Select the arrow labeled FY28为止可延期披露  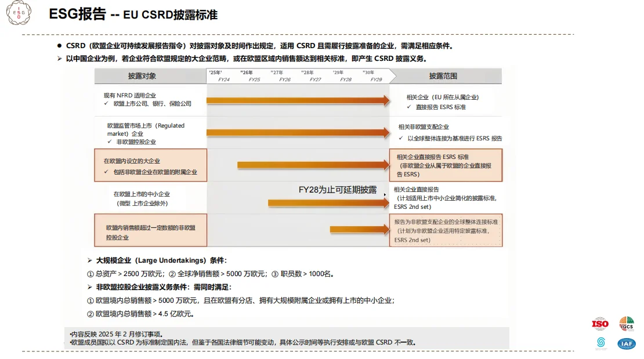coord(328,202)
